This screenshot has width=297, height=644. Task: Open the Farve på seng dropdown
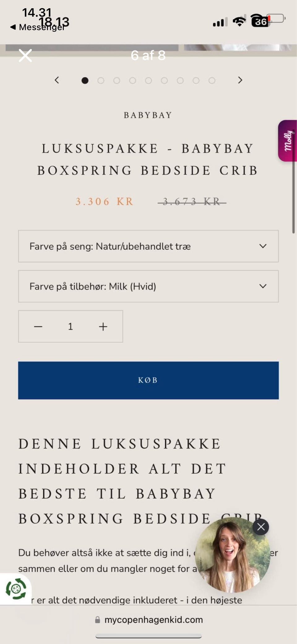[148, 246]
